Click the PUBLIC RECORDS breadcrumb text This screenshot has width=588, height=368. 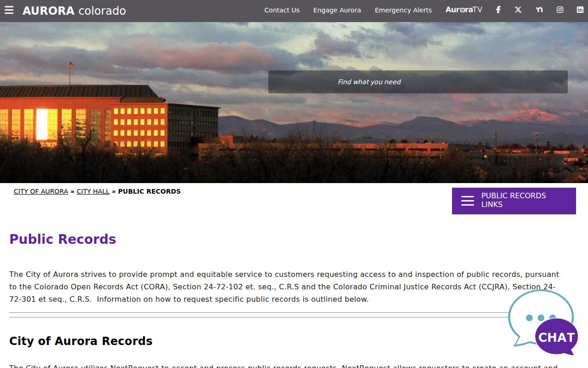click(x=149, y=191)
